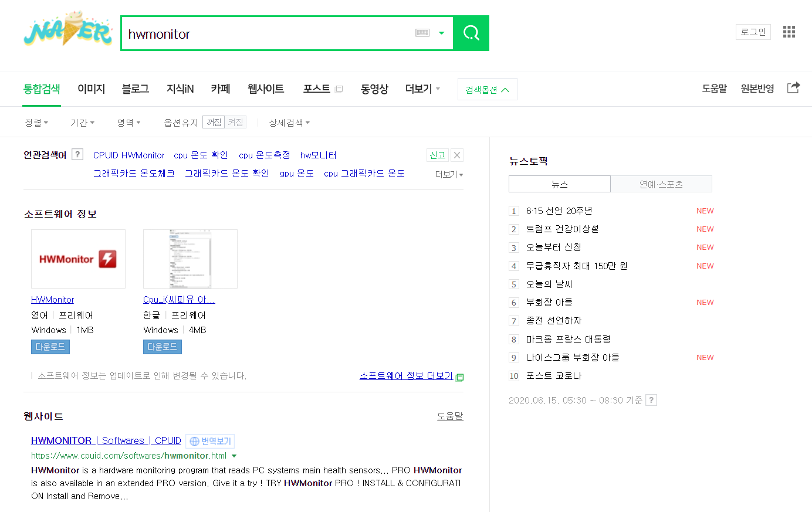Click related search 그래픽카드 온도체크
The width and height of the screenshot is (812, 512).
point(134,173)
